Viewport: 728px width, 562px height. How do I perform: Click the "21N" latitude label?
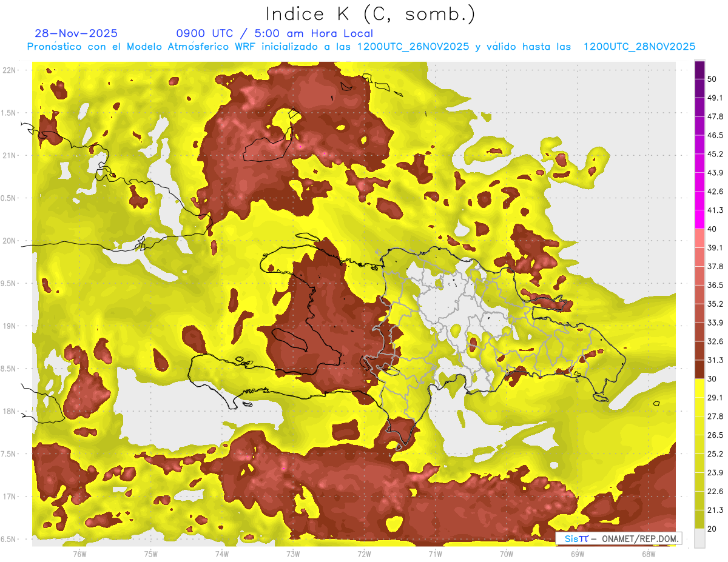point(9,156)
